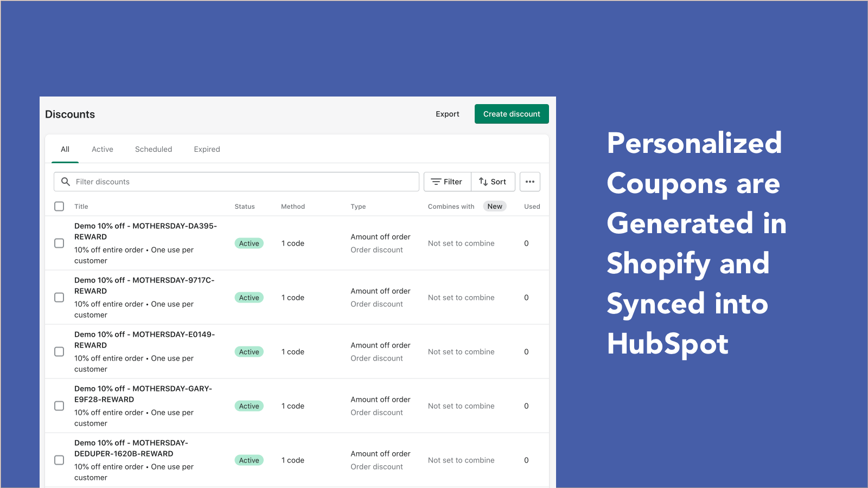Screen dimensions: 868x488
Task: Open the three-dot more actions menu
Action: pyautogui.click(x=530, y=182)
